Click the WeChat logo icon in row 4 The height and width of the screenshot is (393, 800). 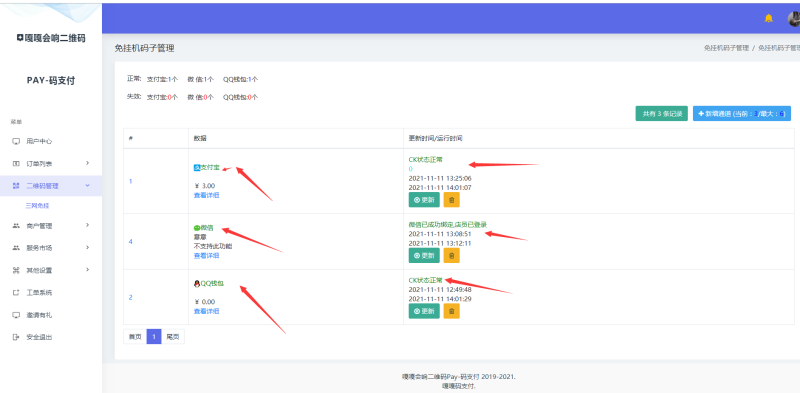click(x=197, y=228)
